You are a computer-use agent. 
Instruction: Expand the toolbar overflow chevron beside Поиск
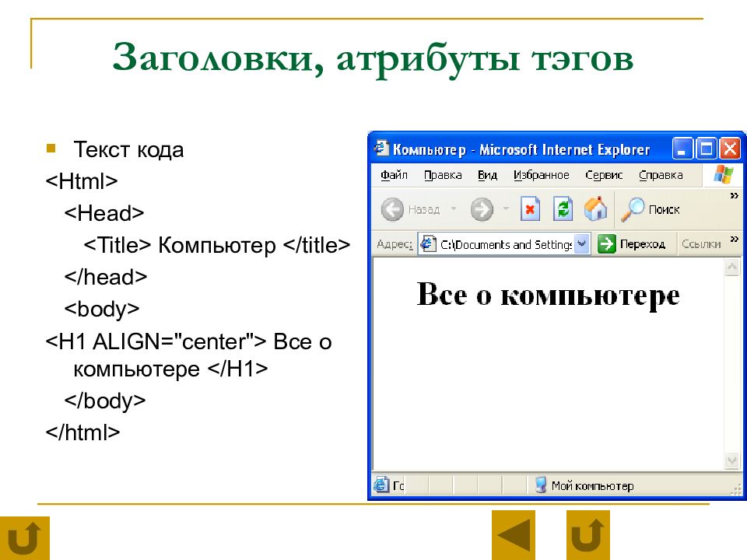pos(734,195)
